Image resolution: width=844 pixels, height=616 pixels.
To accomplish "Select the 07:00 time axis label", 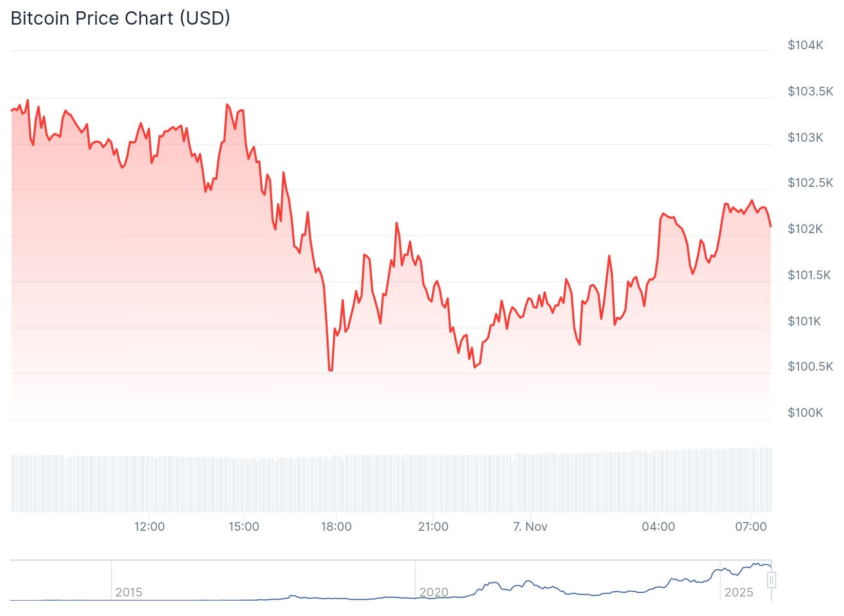I will click(x=751, y=527).
